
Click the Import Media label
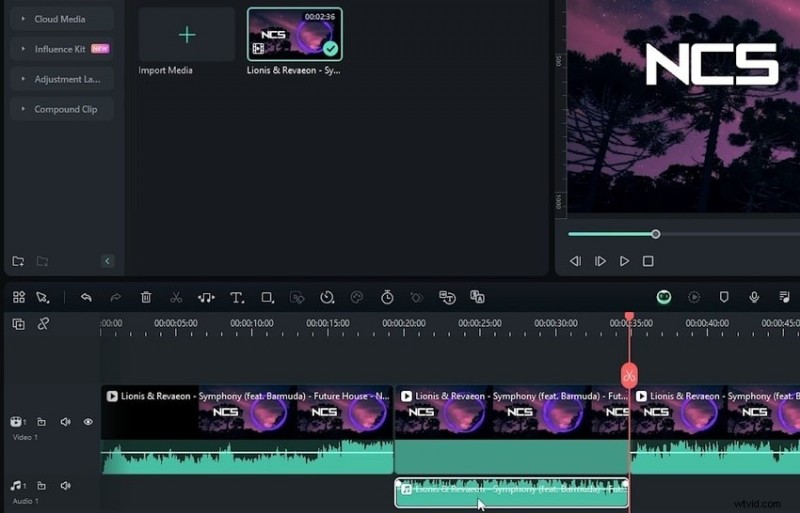pos(165,70)
